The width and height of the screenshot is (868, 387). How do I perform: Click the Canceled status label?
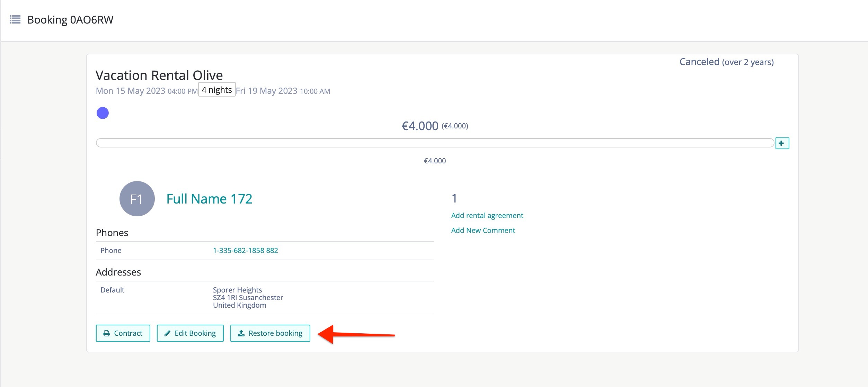pos(699,62)
